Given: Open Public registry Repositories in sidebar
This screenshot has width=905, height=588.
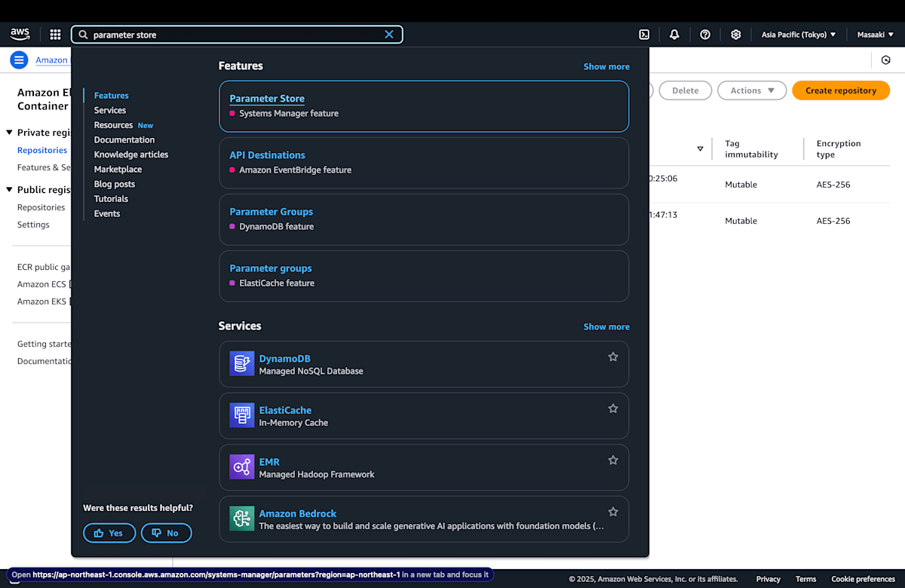Looking at the screenshot, I should (41, 207).
